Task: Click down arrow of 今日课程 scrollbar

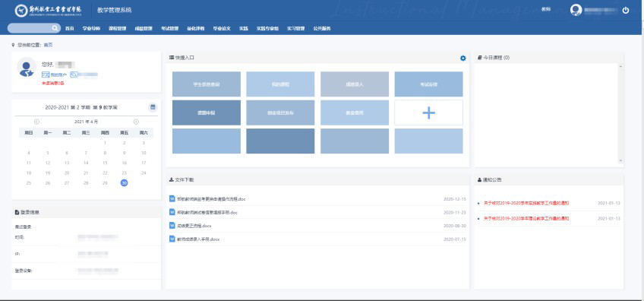Action: tap(620, 160)
